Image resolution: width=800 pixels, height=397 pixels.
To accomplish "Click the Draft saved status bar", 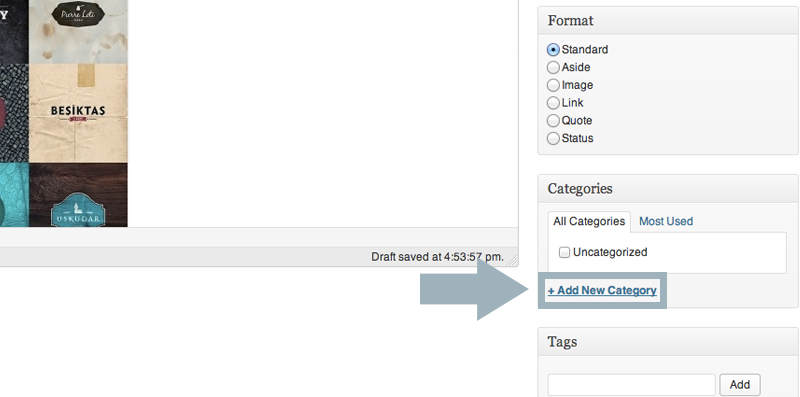I will [x=259, y=257].
